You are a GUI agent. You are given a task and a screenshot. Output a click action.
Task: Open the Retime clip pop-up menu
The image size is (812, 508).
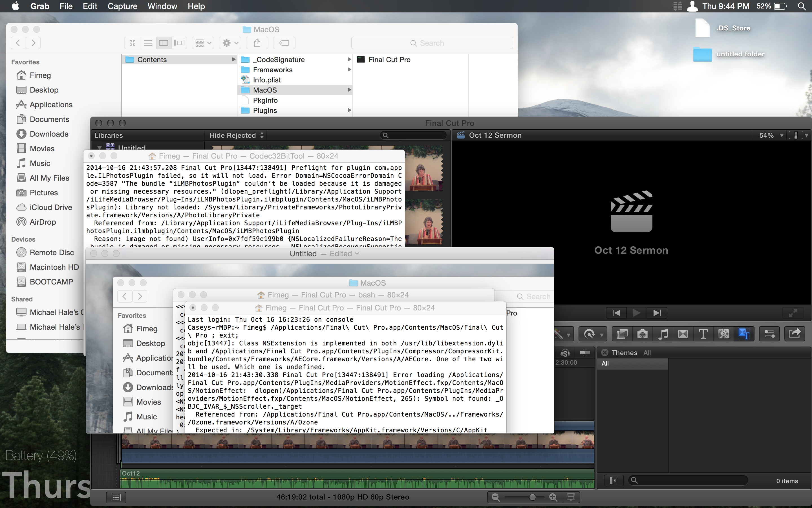point(593,334)
